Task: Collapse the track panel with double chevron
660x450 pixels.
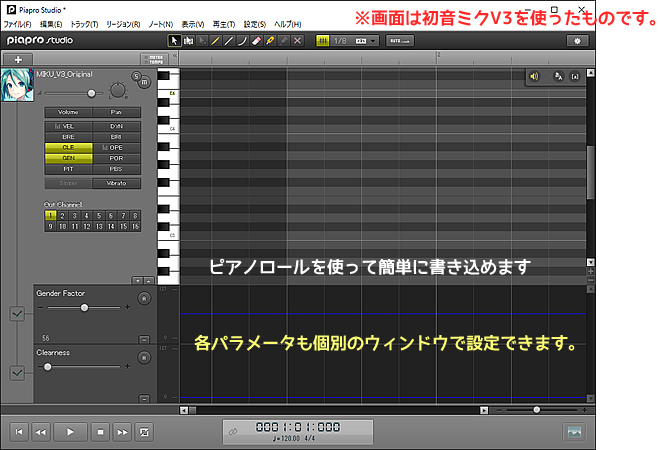Action: point(175,56)
